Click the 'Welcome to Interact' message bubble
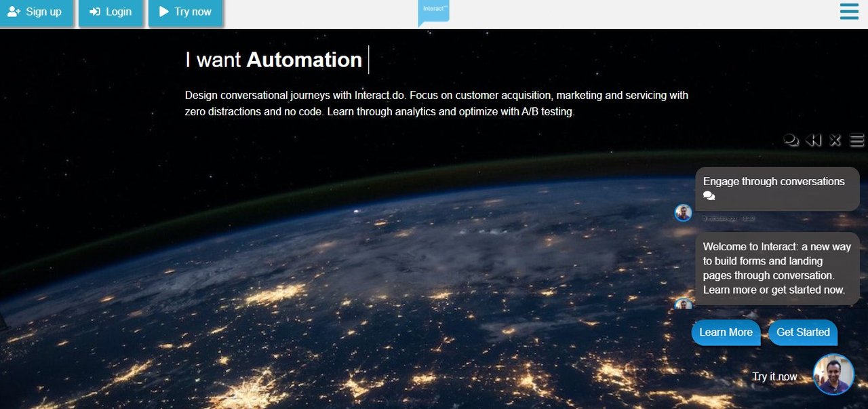This screenshot has width=868, height=409. 777,269
